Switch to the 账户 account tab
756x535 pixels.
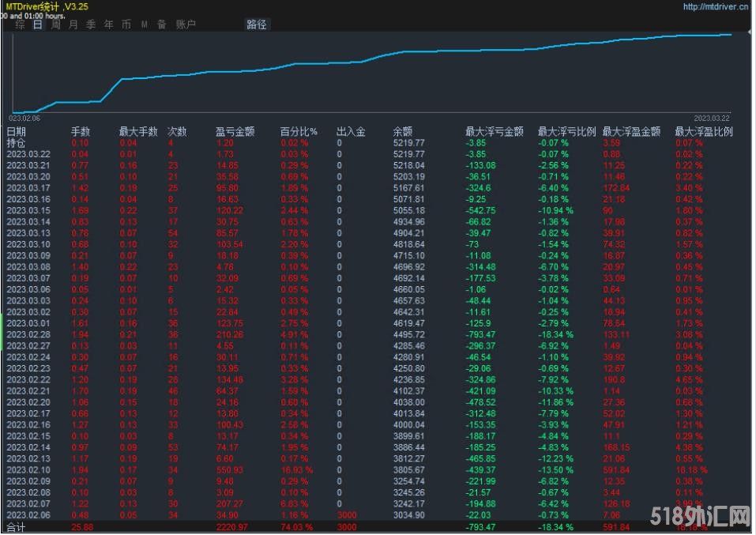(186, 24)
